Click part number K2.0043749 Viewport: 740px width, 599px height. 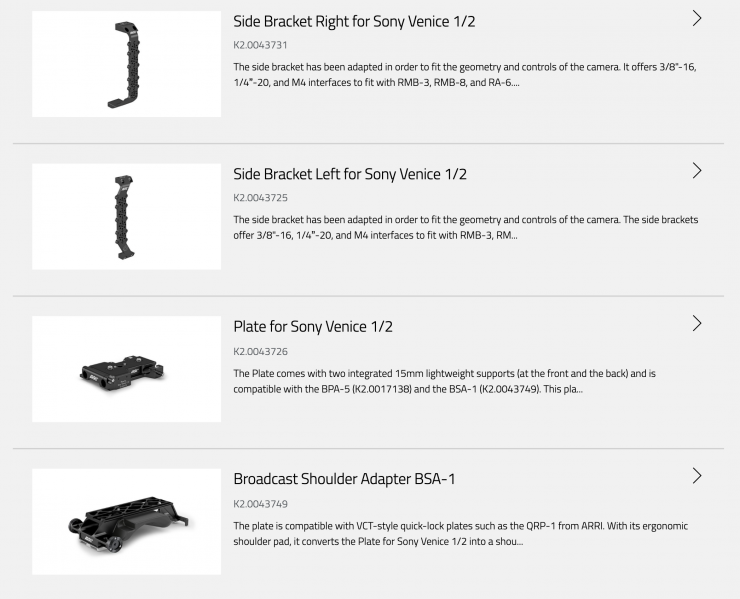(260, 504)
